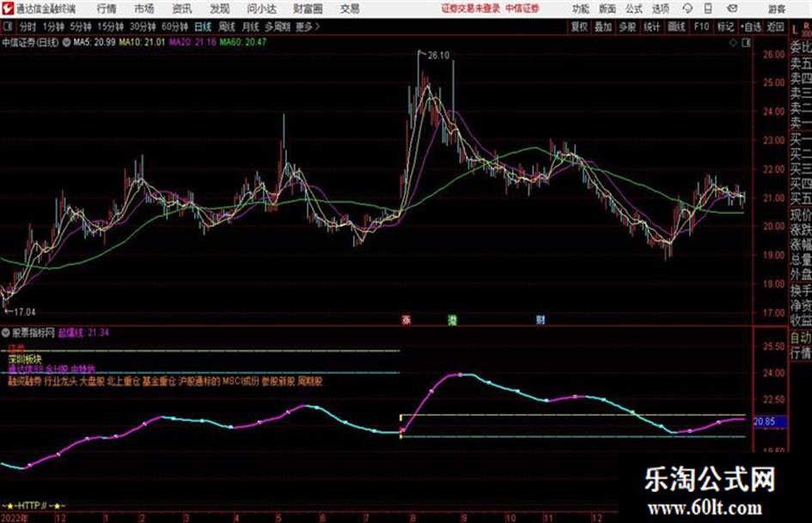Image resolution: width=812 pixels, height=523 pixels.
Task: Click the mobile phone icon
Action: (708, 9)
